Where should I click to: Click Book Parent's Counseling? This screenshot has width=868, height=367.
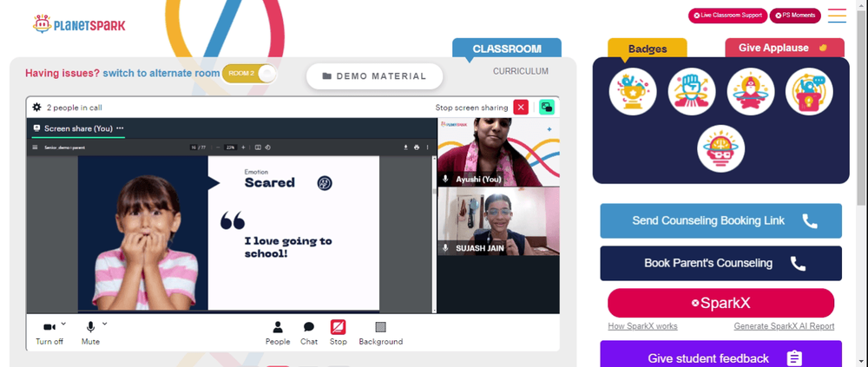click(720, 264)
